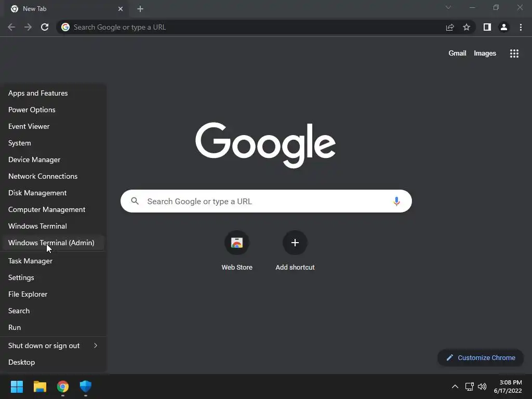Viewport: 532px width, 399px height.
Task: Open Apps and Features
Action: pyautogui.click(x=54, y=93)
